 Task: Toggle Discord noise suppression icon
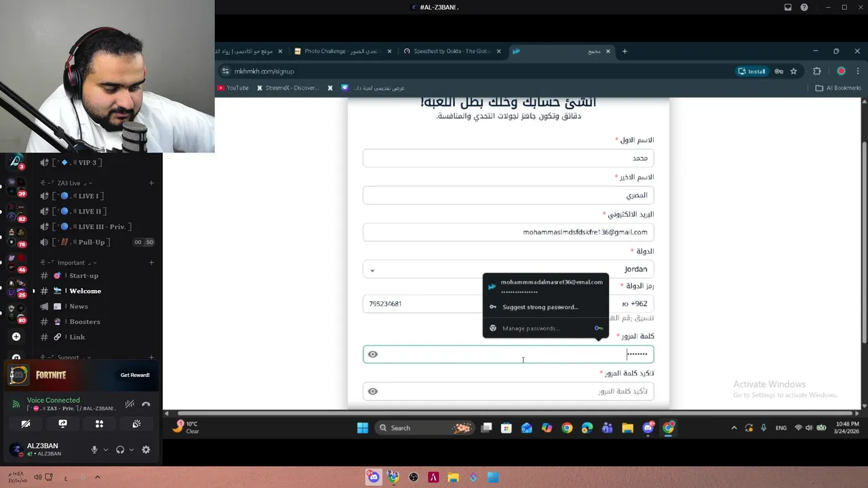coord(130,405)
